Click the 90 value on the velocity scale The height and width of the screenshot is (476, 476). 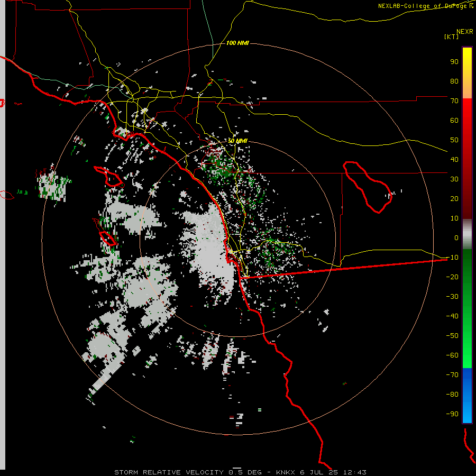tap(454, 62)
